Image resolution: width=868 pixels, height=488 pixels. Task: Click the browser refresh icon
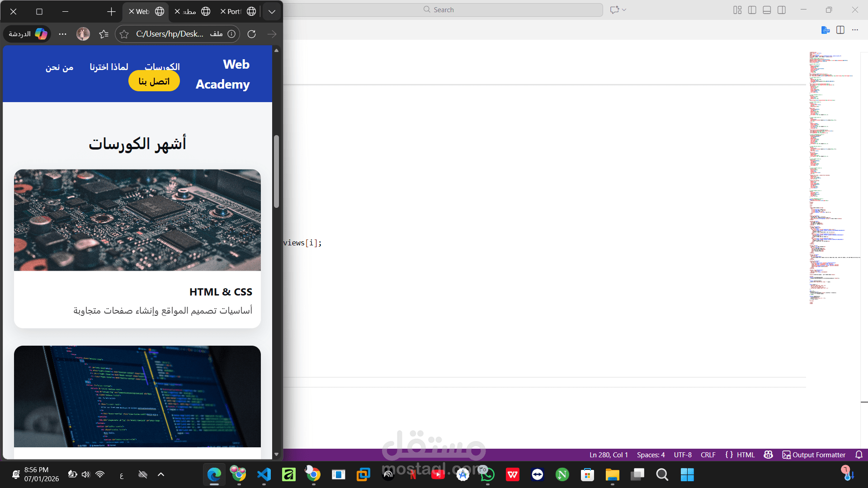point(252,34)
